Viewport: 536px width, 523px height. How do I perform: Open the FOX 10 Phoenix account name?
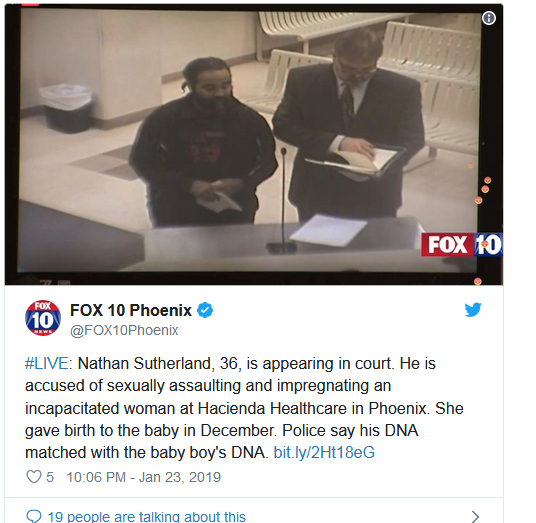(131, 310)
